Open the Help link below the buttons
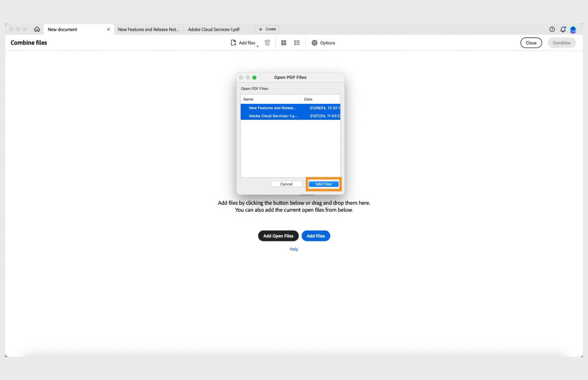The image size is (588, 380). (x=294, y=249)
